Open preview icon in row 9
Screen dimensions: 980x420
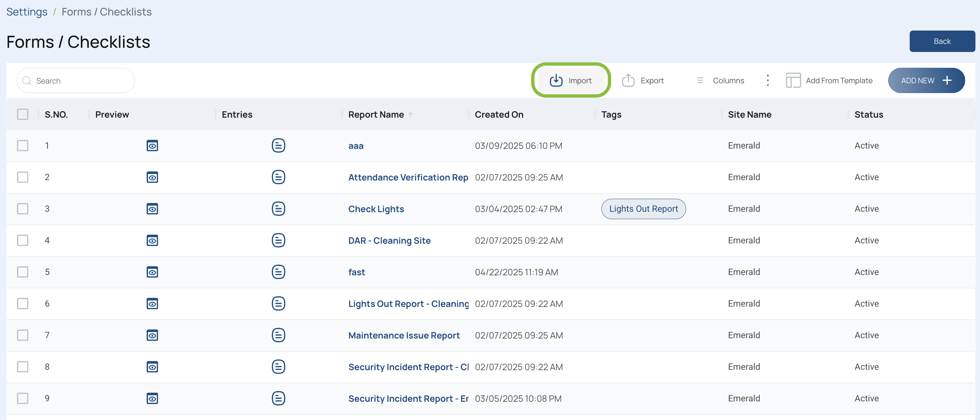152,398
